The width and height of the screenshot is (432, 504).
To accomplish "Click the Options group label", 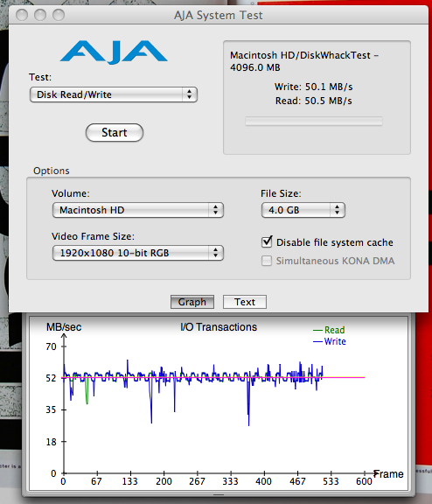I will coord(52,171).
